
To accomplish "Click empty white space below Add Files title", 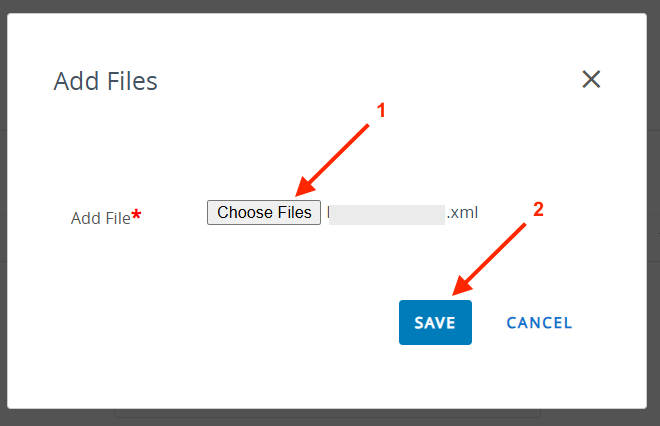I will 200,140.
